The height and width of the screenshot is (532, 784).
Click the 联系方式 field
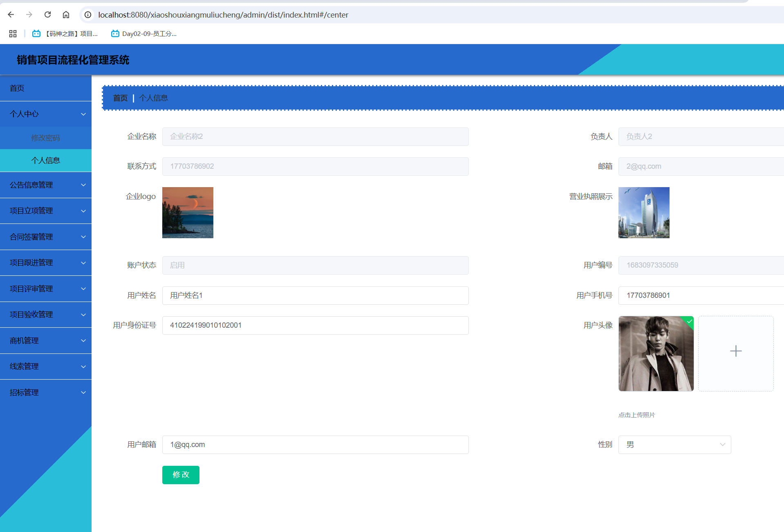pyautogui.click(x=316, y=166)
